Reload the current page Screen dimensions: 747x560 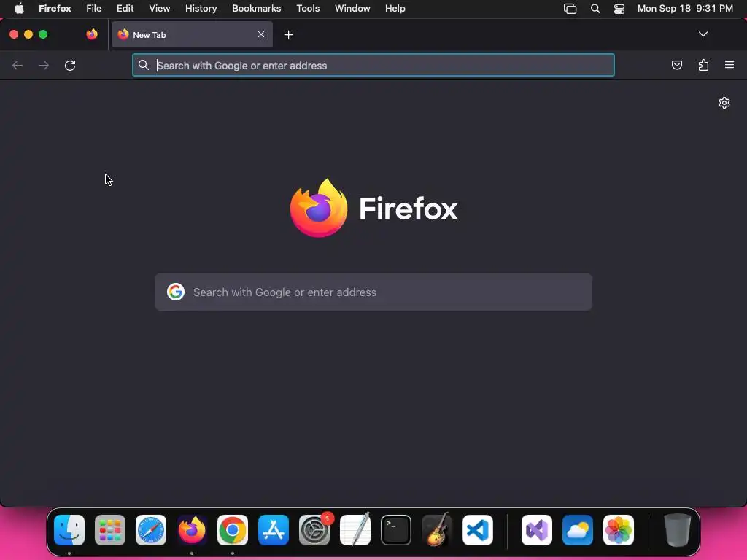coord(70,65)
